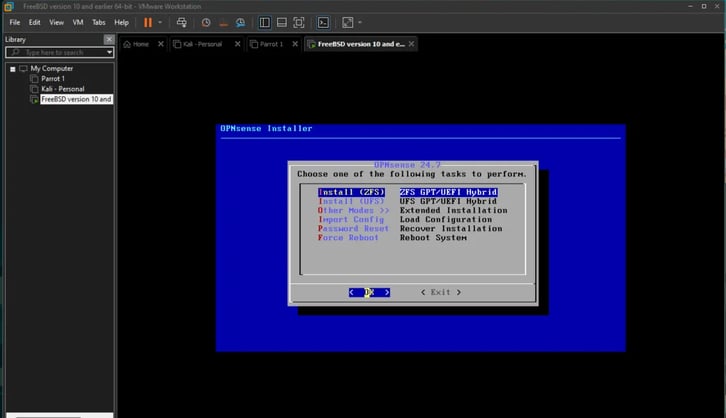Toggle the thumbnail bar view icon
This screenshot has width=726, height=418.
click(x=282, y=22)
